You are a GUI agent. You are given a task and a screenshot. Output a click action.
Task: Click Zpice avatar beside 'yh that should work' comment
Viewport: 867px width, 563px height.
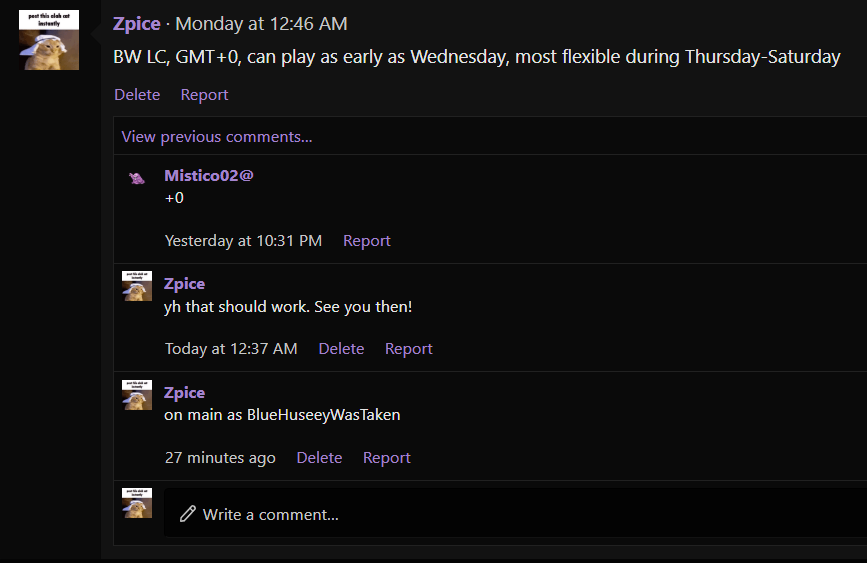point(137,286)
